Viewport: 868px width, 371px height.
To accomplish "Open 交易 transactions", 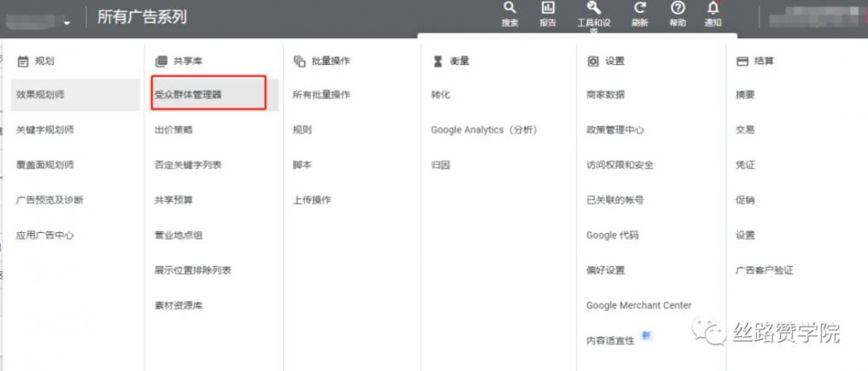I will click(x=745, y=130).
